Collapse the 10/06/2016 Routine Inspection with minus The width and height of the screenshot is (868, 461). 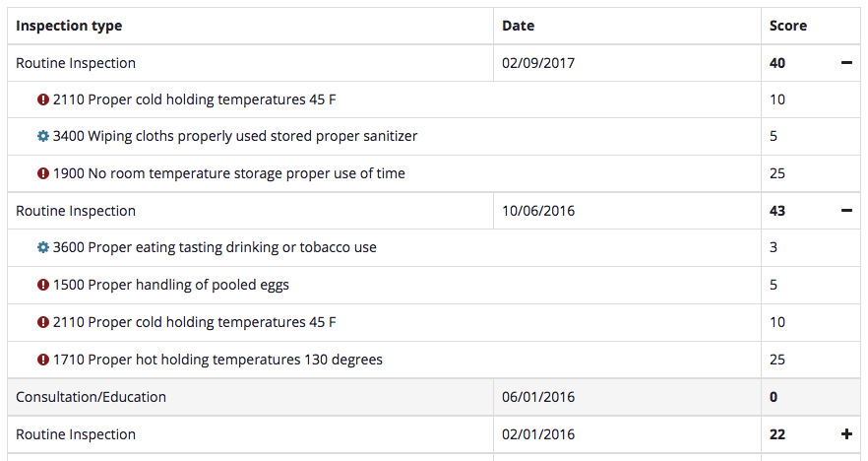click(x=846, y=211)
